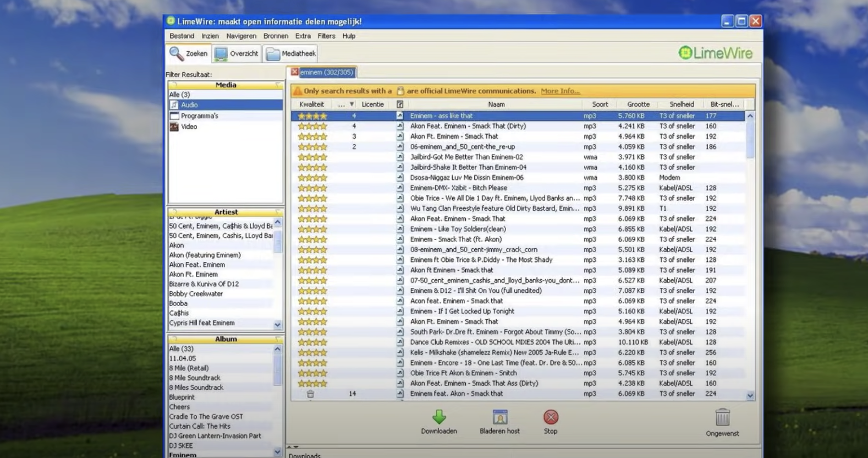
Task: Open the Mediatheek tab
Action: (x=291, y=53)
